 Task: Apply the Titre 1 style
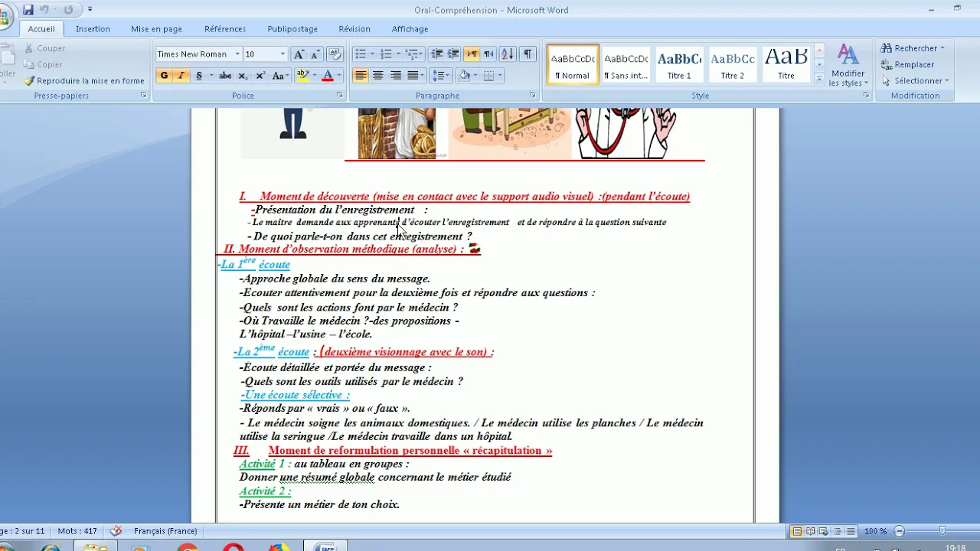[x=679, y=64]
